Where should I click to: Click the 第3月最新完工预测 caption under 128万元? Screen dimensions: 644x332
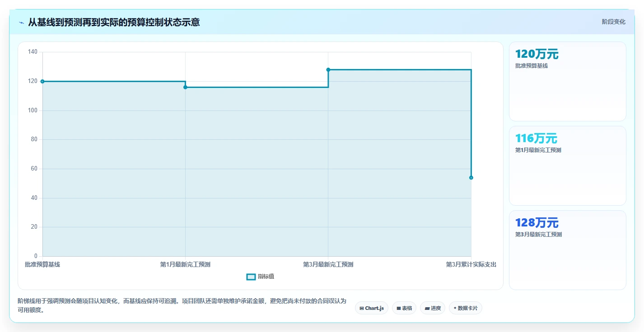538,235
